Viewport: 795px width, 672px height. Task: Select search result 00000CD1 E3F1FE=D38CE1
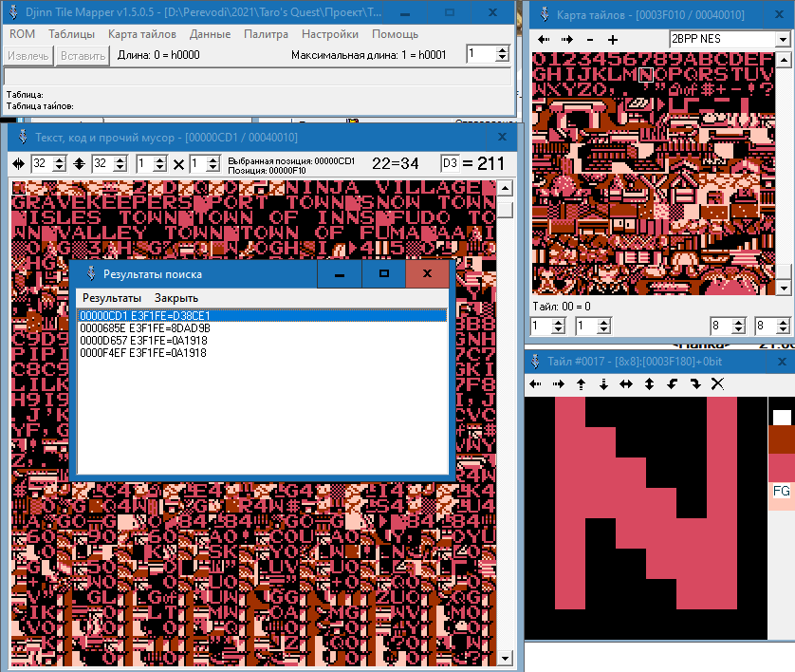coord(262,315)
